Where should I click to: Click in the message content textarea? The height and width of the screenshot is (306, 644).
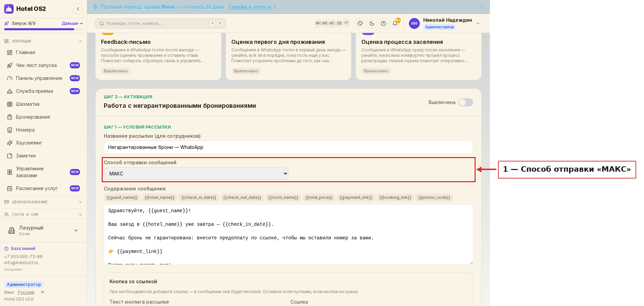[288, 235]
